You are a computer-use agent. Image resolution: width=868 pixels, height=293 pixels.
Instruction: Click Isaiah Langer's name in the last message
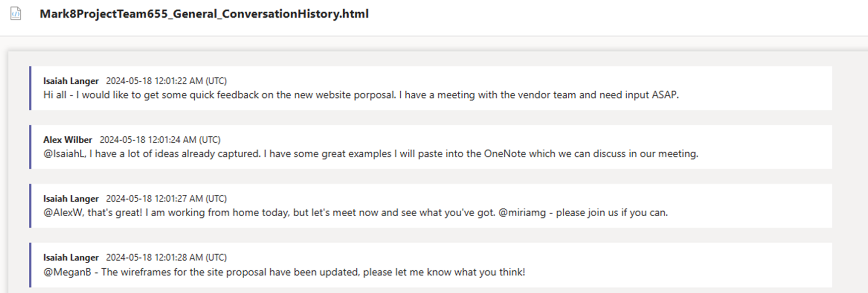pyautogui.click(x=71, y=258)
